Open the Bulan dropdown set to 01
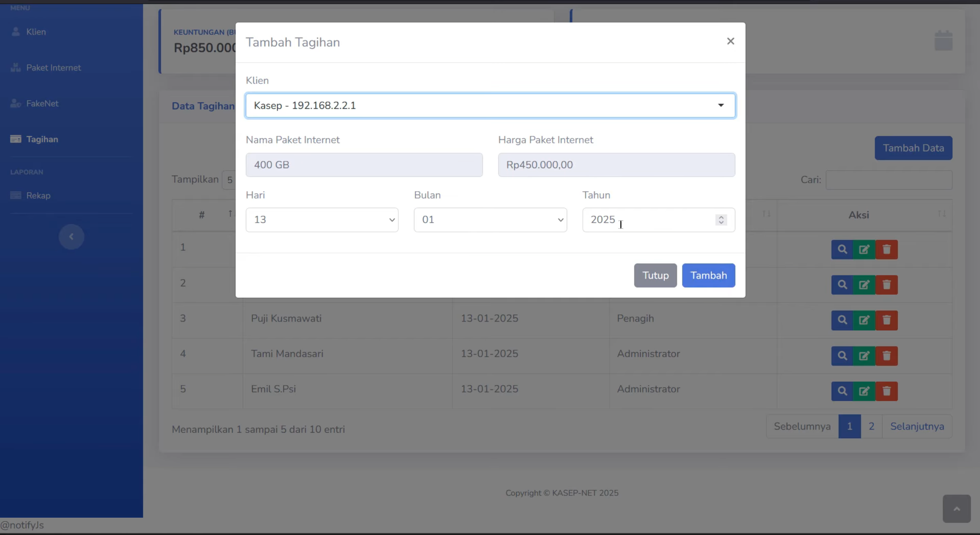 pyautogui.click(x=490, y=220)
